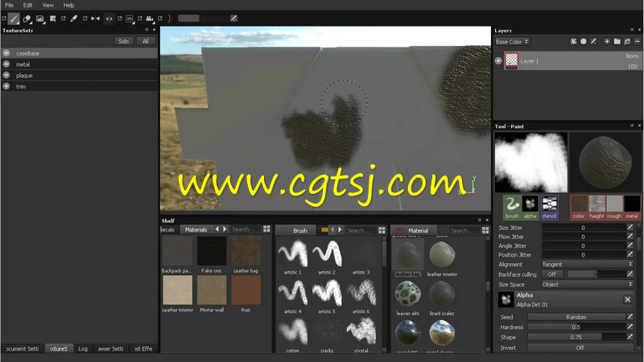Switch to the Log tab
The image size is (644, 362).
(83, 348)
